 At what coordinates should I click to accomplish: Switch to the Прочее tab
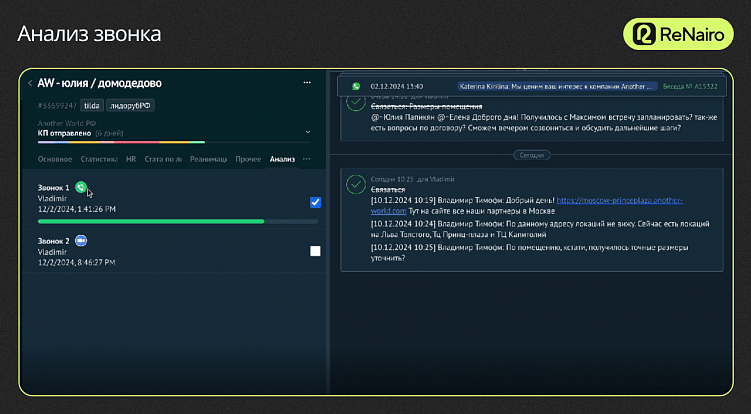coord(248,159)
